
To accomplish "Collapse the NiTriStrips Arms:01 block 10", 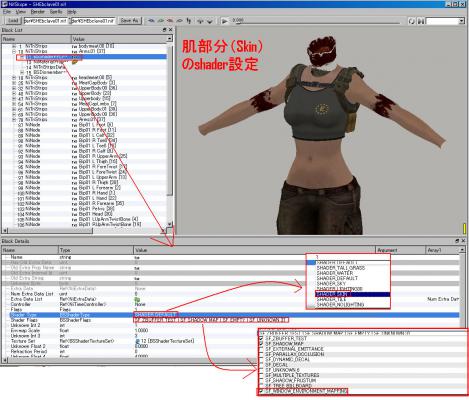I will click(14, 51).
